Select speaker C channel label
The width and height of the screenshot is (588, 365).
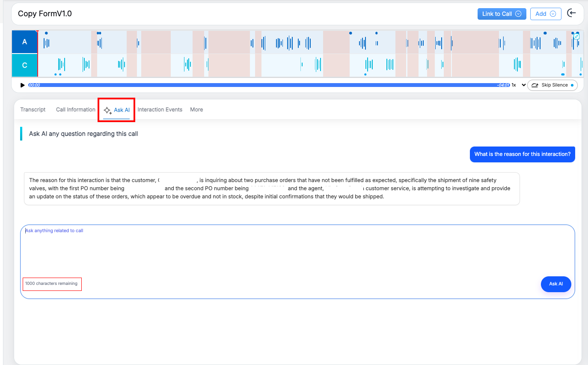[24, 65]
